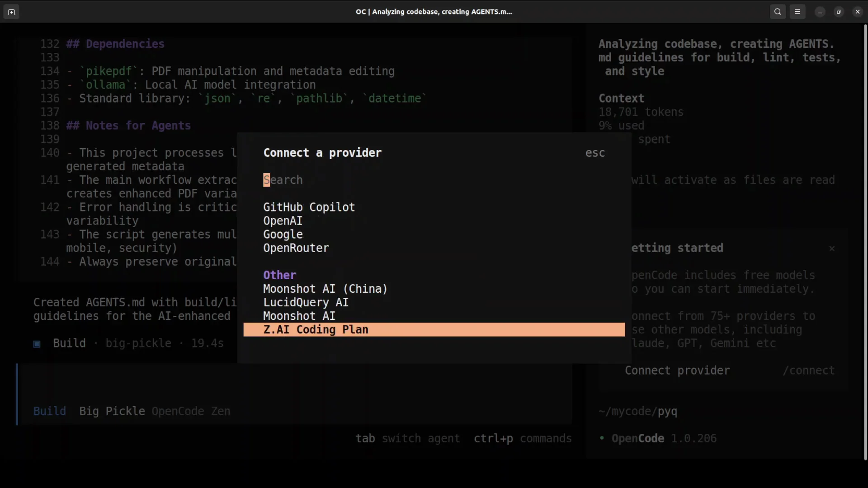This screenshot has width=868, height=488.
Task: Select the highlighted Z.AI Coding Plan
Action: coord(316,329)
